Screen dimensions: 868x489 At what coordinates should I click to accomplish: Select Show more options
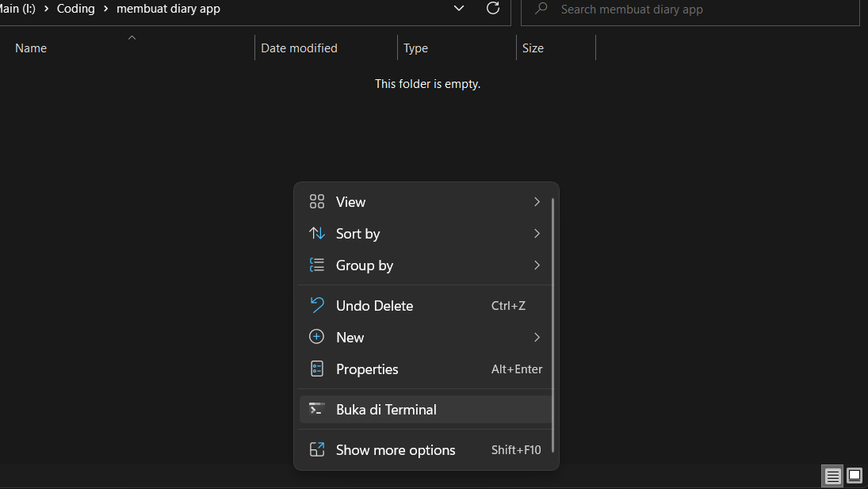pyautogui.click(x=396, y=449)
